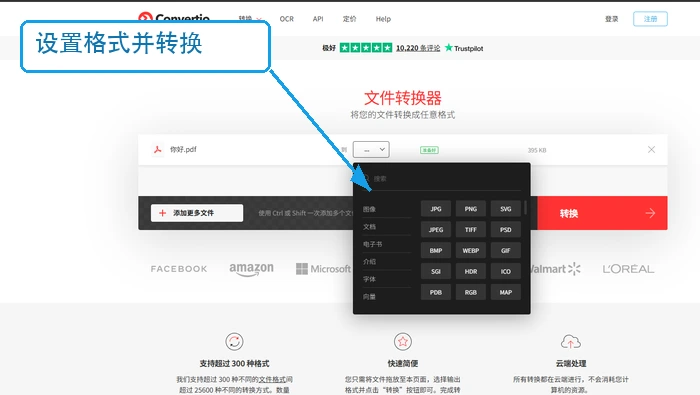Open the 10,220 reviews link
700x395 pixels.
click(418, 48)
